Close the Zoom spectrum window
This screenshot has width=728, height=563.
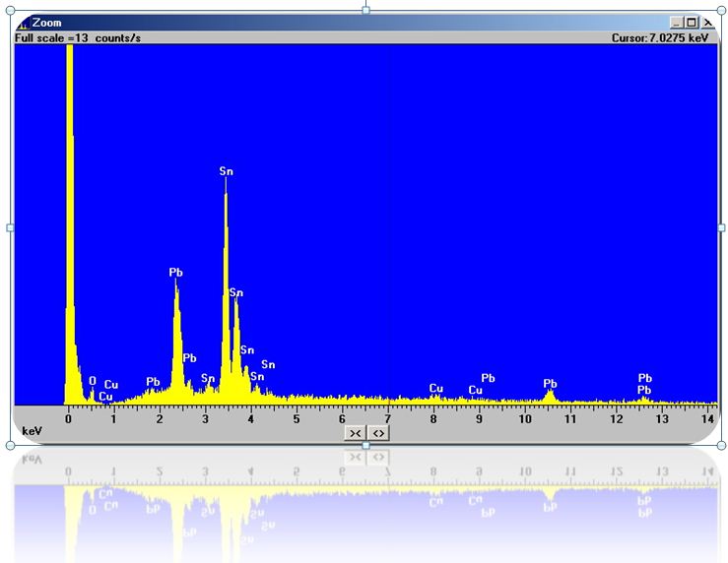pos(706,23)
